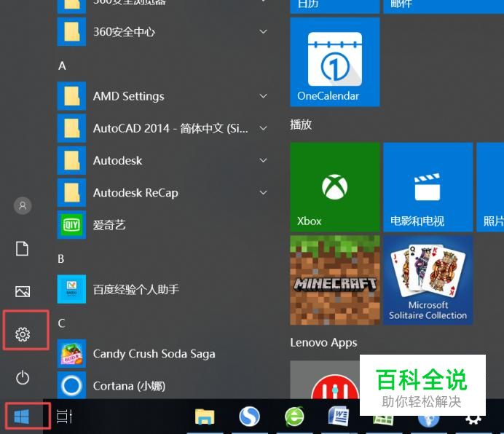504x434 pixels.
Task: Launch the Minecraft tile
Action: click(334, 280)
